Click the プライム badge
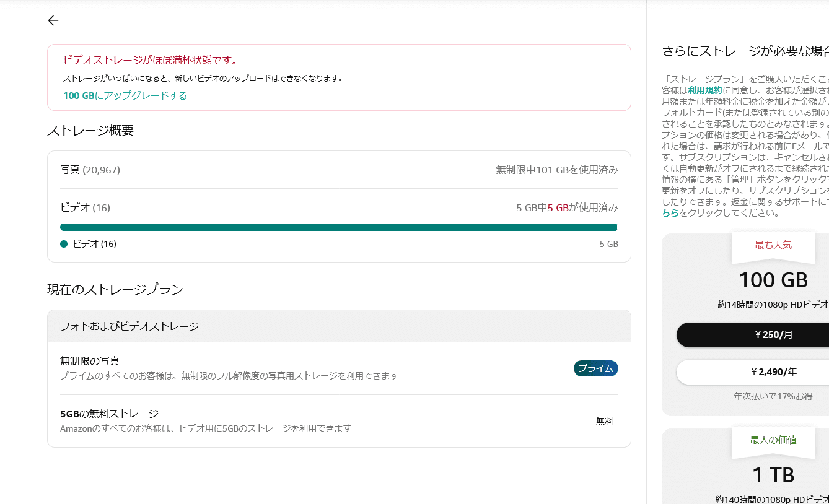 [x=595, y=368]
